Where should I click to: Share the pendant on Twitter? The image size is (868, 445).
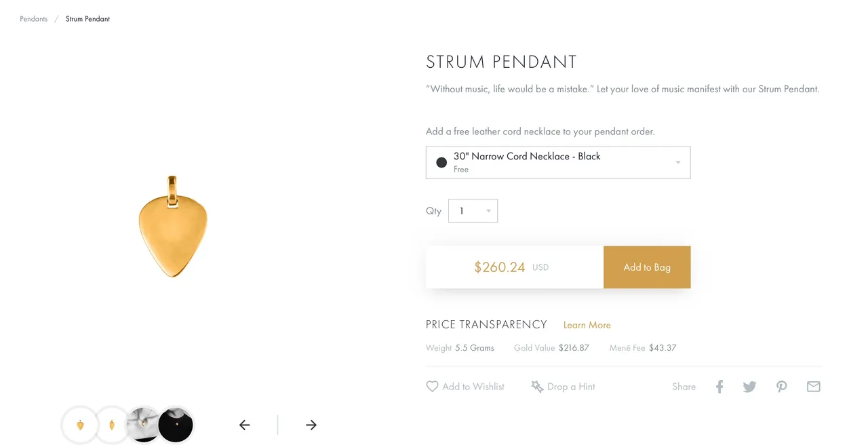[x=749, y=387]
